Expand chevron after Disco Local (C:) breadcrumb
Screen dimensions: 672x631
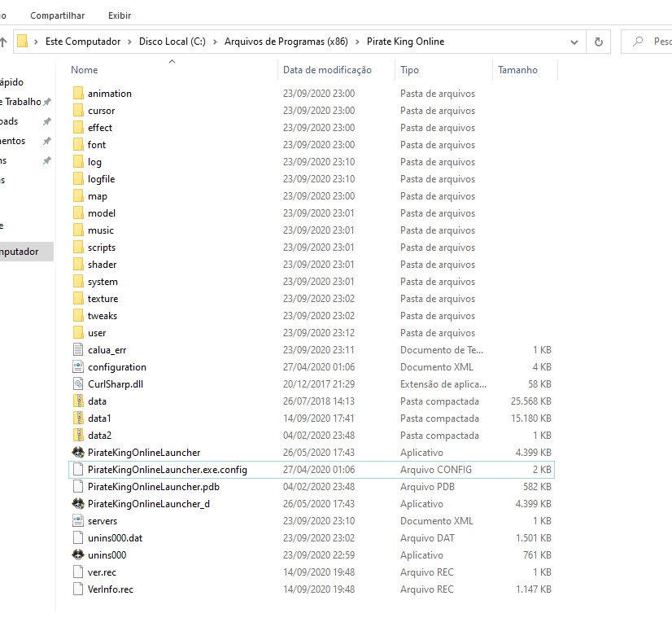(215, 42)
